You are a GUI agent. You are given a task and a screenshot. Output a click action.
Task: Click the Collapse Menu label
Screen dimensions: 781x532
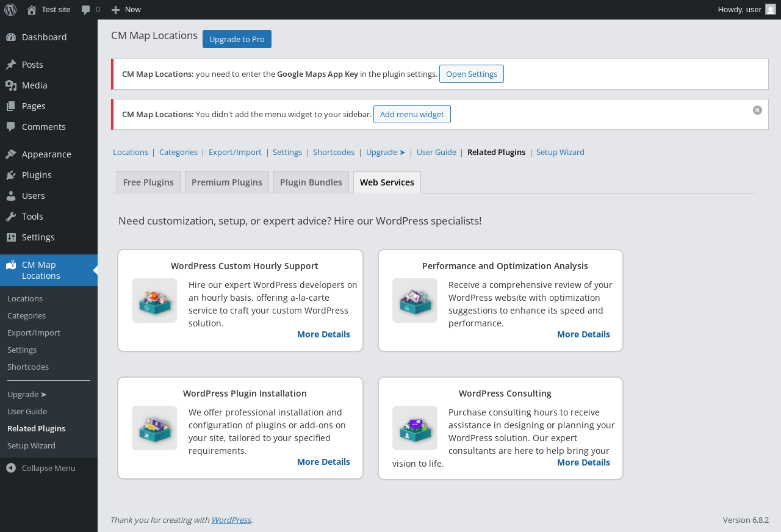pyautogui.click(x=49, y=468)
